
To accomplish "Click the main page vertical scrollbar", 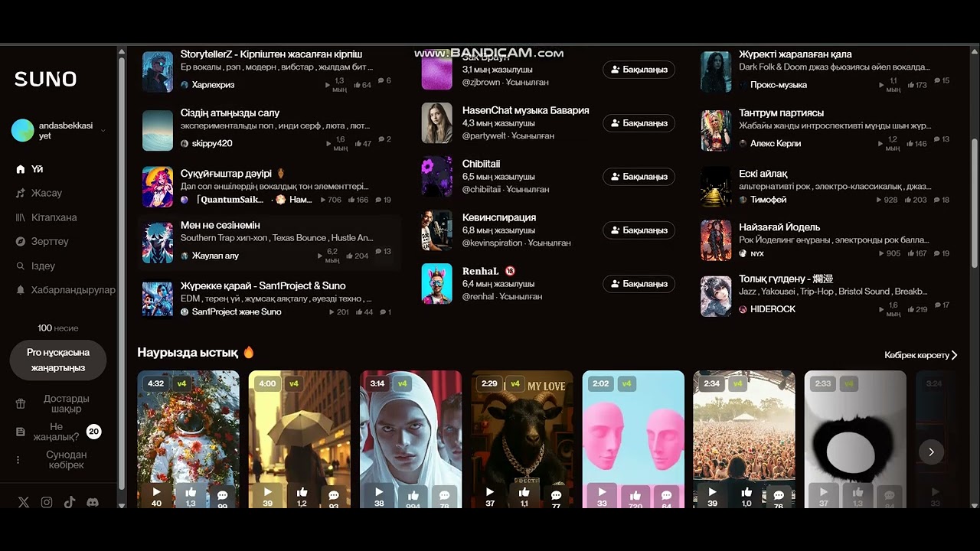I will click(974, 203).
